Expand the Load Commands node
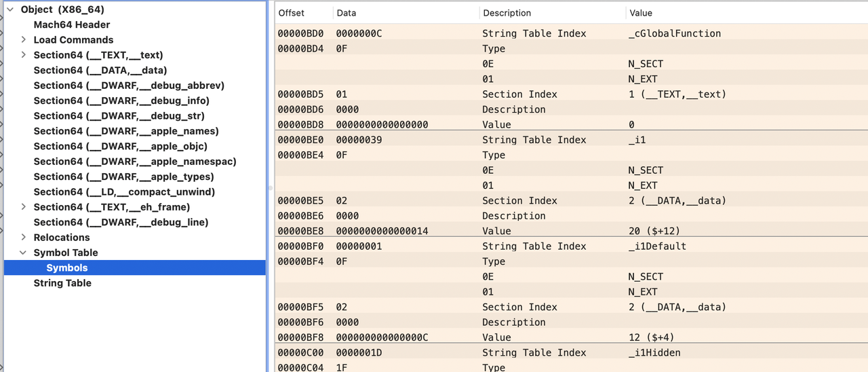Viewport: 868px width, 372px height. [24, 40]
